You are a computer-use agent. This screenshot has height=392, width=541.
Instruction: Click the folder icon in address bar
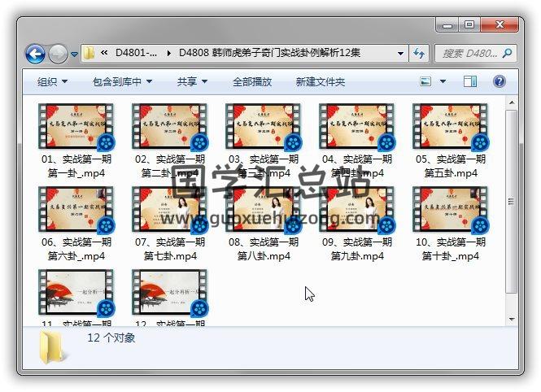coord(89,53)
